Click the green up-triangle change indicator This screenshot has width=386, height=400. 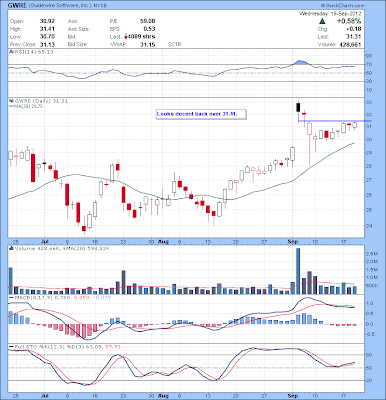point(322,21)
